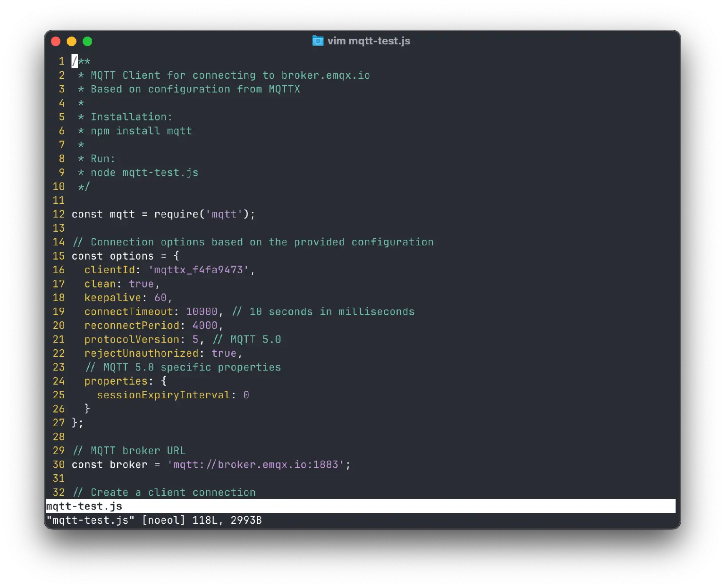Screen dimensions: 725x588
Task: Click the connectTimeout value 10000
Action: click(x=202, y=312)
